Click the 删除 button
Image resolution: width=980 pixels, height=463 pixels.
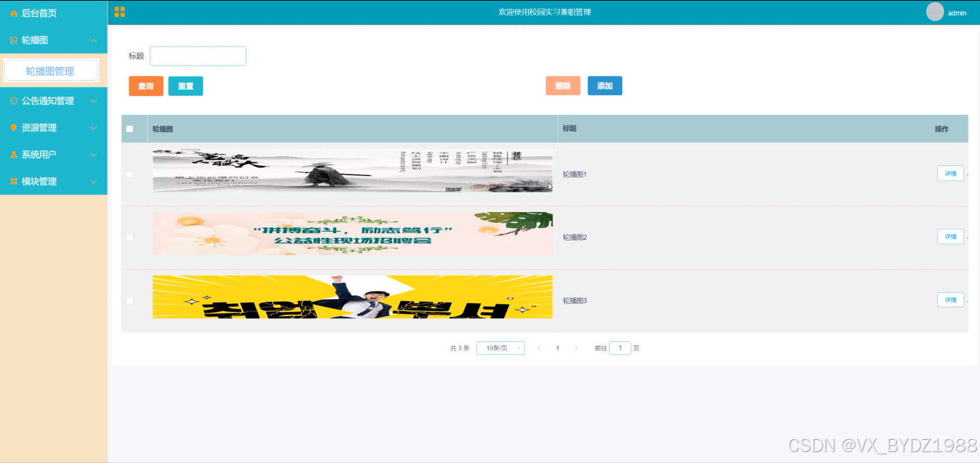click(563, 86)
